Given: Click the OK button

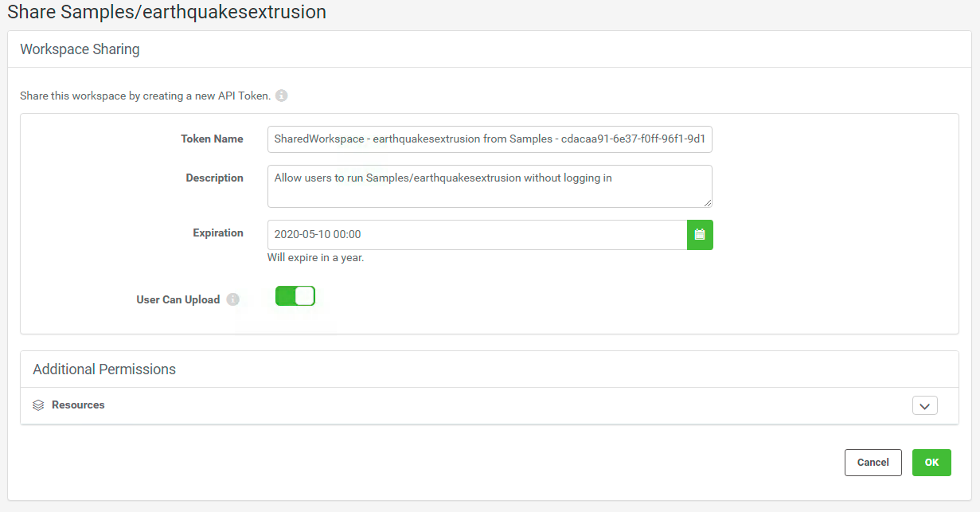Looking at the screenshot, I should point(931,463).
